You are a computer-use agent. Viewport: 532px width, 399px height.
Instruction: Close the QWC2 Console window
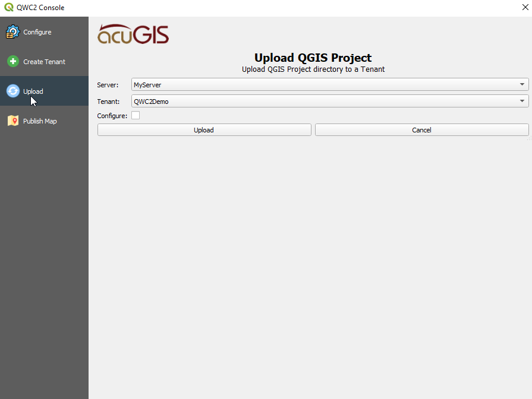tap(525, 8)
